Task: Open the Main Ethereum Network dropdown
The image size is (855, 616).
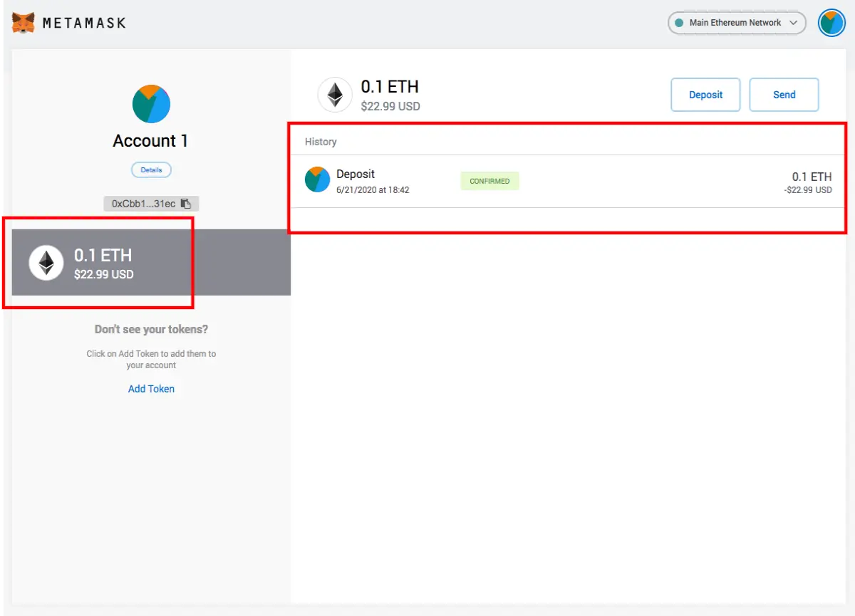Action: (x=737, y=23)
